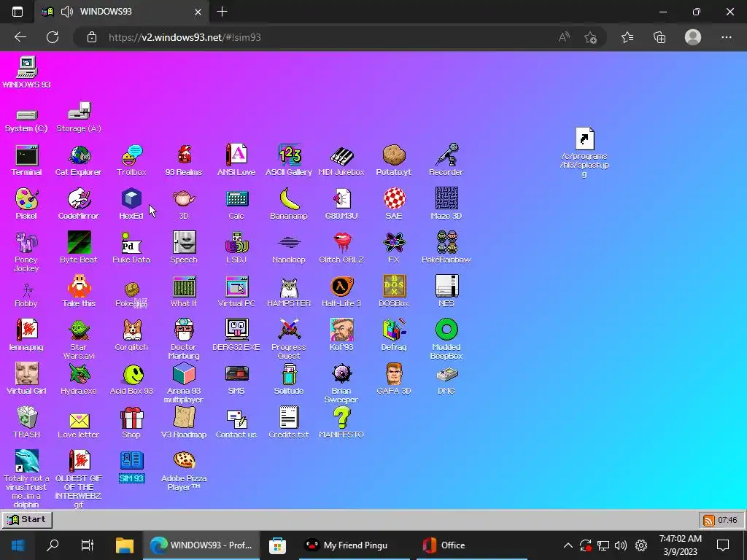Launch DOSBox icon
Screen dimensions: 747x560
(393, 292)
